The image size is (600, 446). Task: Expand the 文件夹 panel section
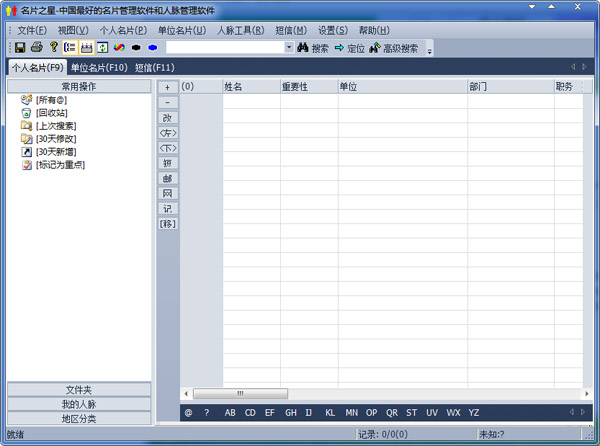79,390
